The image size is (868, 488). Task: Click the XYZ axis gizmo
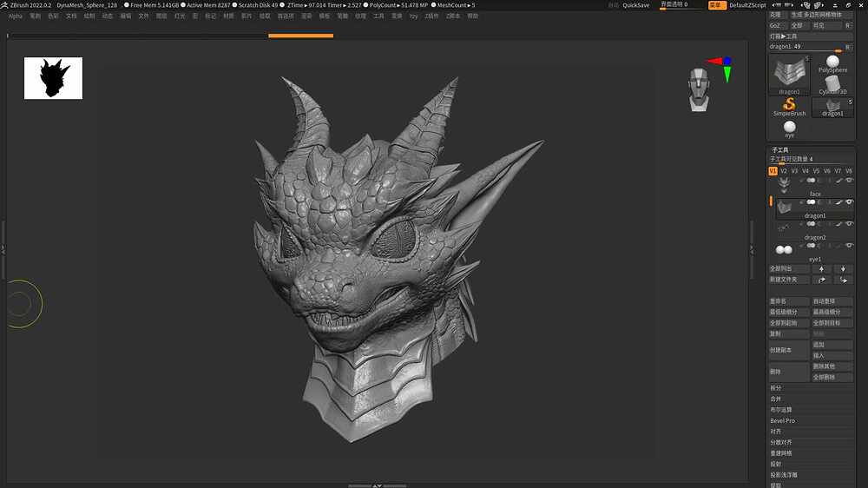pos(720,69)
